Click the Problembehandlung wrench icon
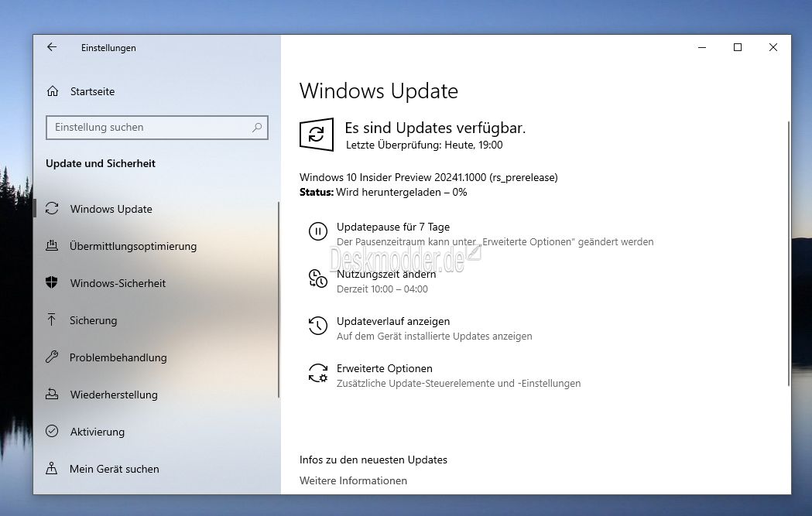The image size is (812, 516). [52, 357]
